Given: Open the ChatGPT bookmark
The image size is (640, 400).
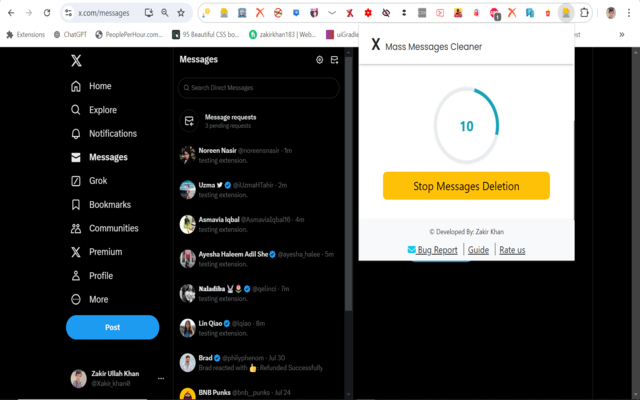Looking at the screenshot, I should (x=70, y=35).
